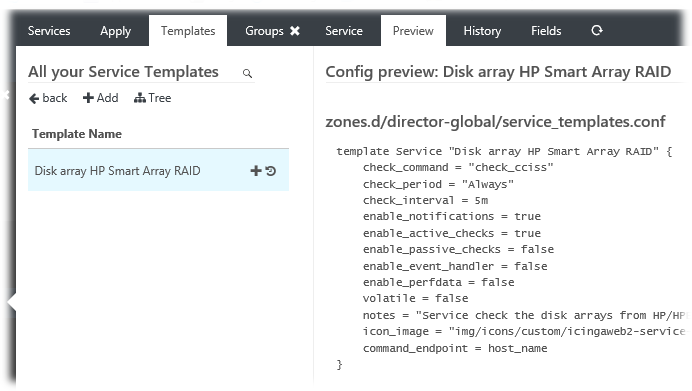This screenshot has width=692, height=391.
Task: Click the plus icon in the template row
Action: click(x=256, y=171)
